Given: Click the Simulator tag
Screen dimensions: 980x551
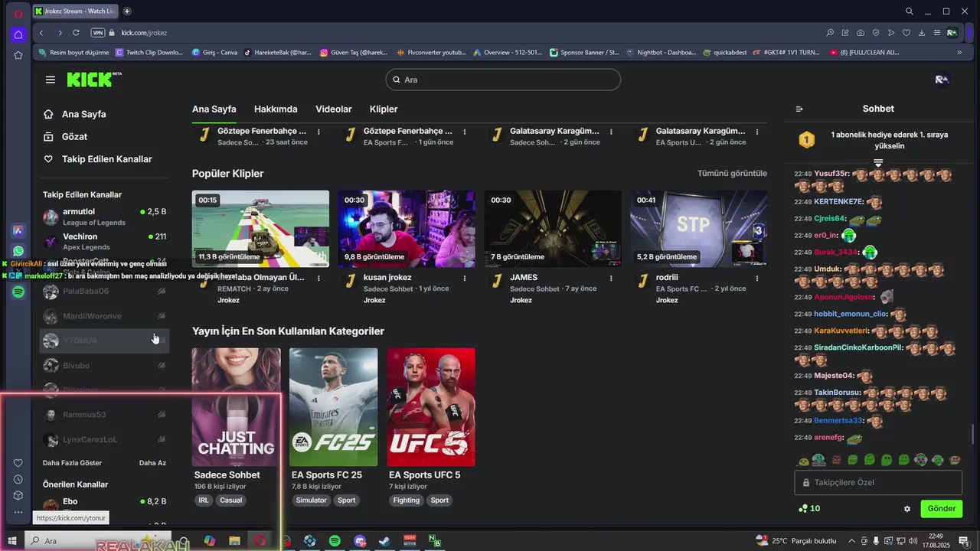Looking at the screenshot, I should pos(312,500).
